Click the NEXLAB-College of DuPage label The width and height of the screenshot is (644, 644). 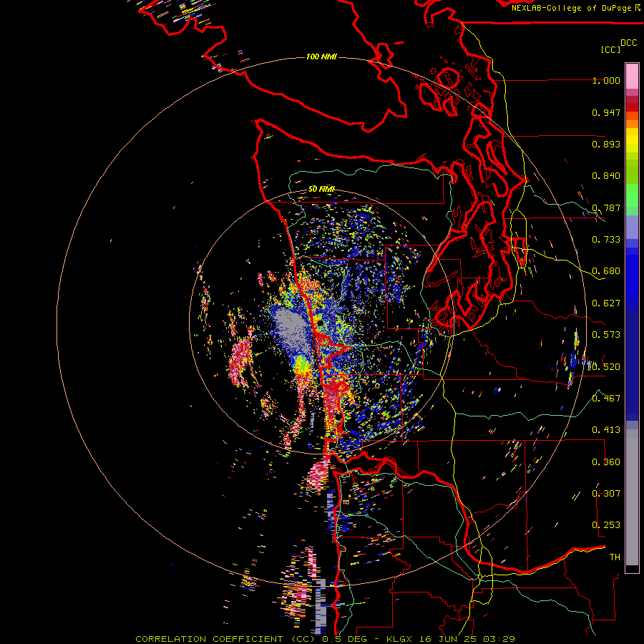[576, 8]
